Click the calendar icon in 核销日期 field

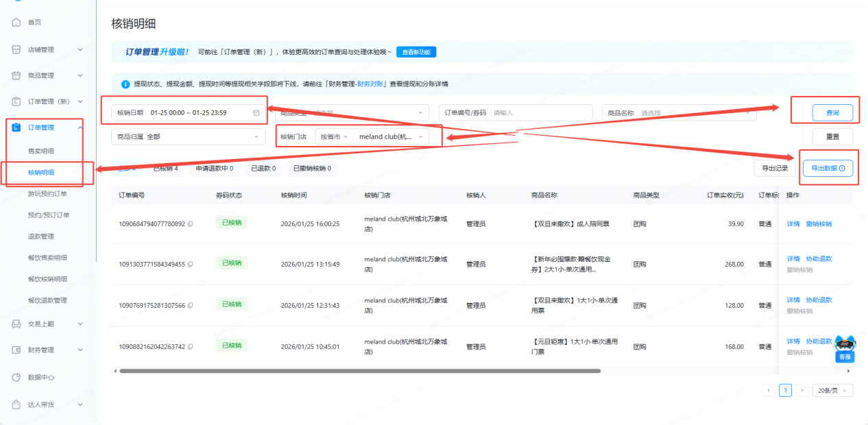(256, 112)
